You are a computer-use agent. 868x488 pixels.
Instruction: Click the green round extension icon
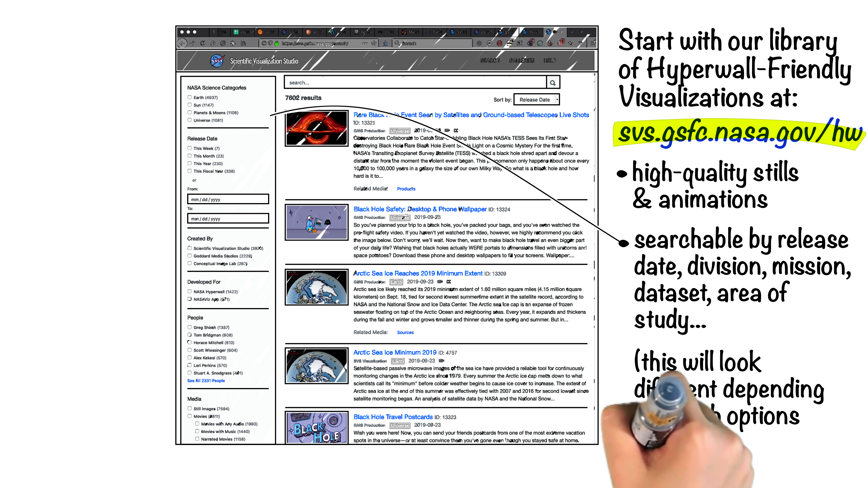click(x=540, y=43)
